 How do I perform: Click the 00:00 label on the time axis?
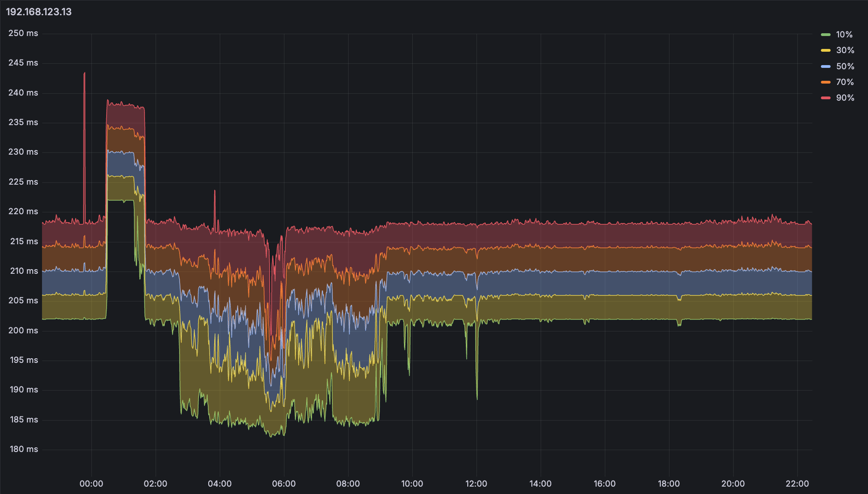click(x=91, y=484)
